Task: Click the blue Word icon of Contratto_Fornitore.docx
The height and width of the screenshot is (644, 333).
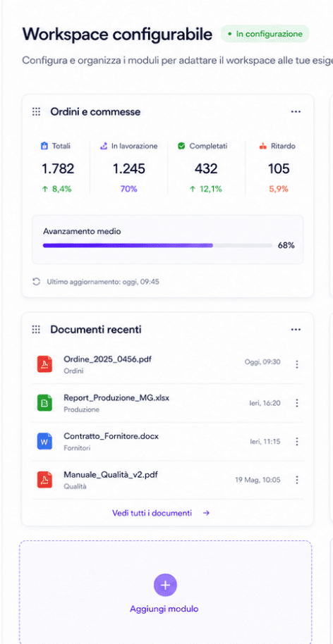Action: pos(44,442)
